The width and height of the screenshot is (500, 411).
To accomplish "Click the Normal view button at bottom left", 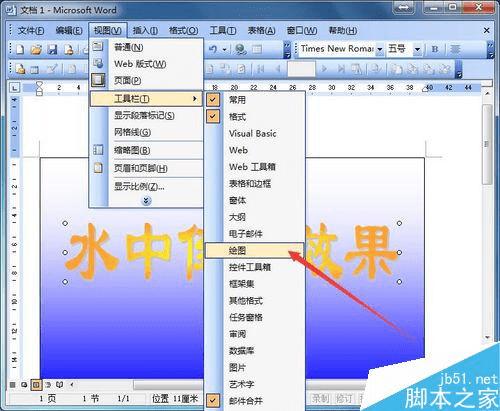I will [12, 385].
